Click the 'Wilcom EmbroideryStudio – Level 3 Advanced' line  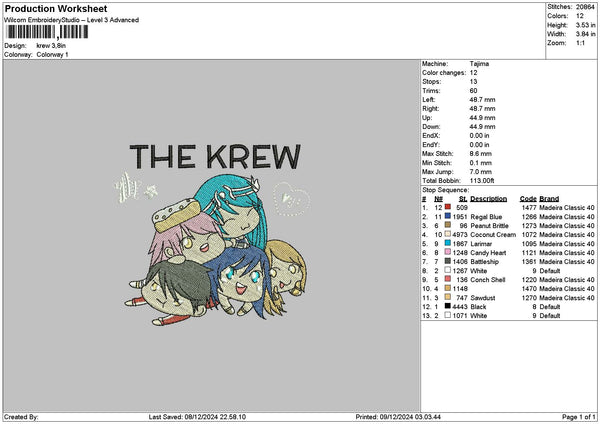coord(71,20)
